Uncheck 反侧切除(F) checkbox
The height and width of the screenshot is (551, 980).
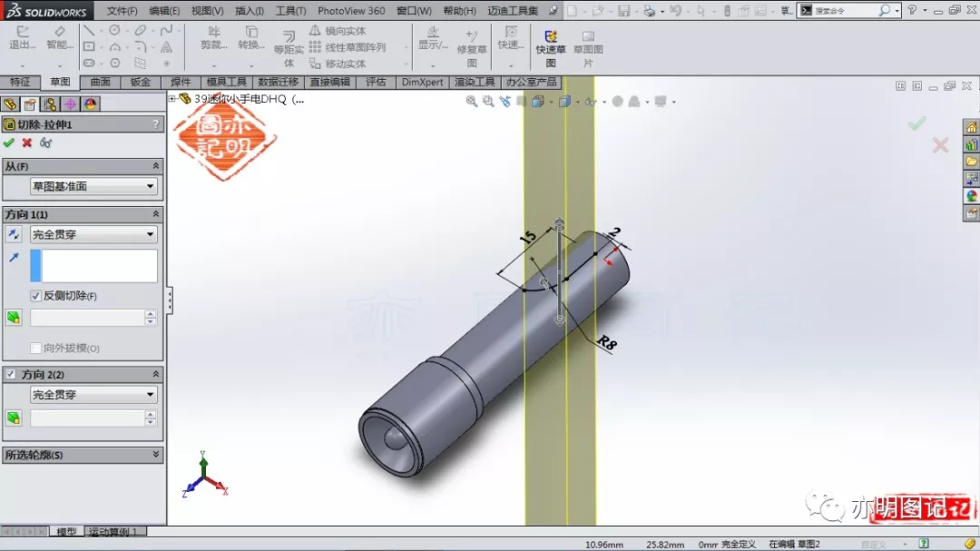pos(35,296)
